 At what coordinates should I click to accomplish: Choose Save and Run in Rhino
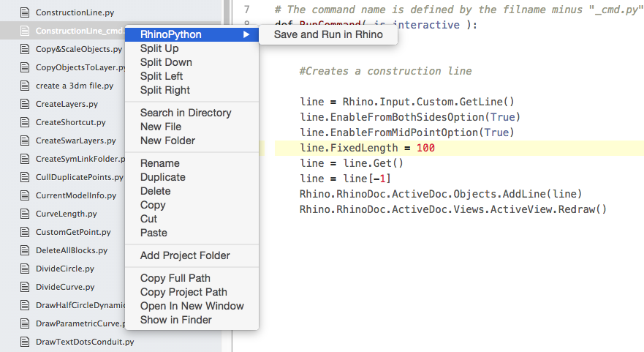point(328,34)
